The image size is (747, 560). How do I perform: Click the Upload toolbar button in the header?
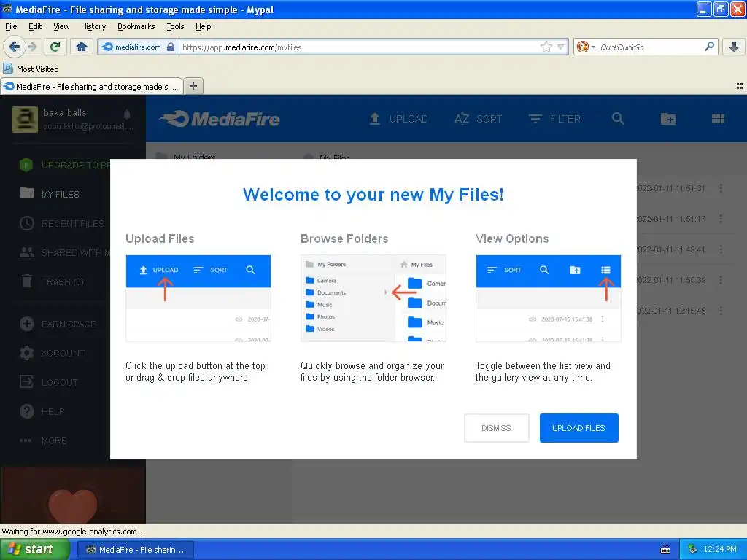coord(399,119)
